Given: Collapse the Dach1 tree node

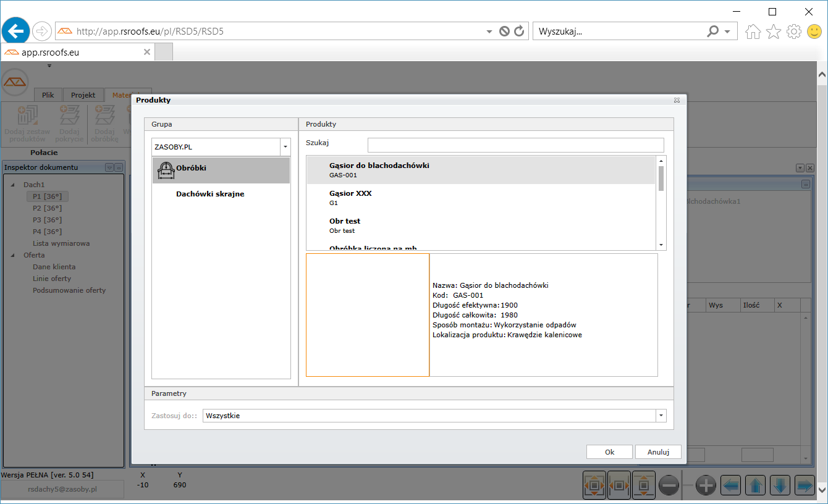Looking at the screenshot, I should (x=13, y=185).
